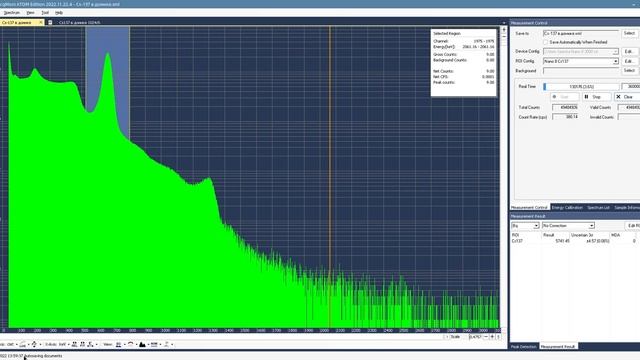
Task: Select the bottom Measurement Result tab
Action: click(x=558, y=347)
